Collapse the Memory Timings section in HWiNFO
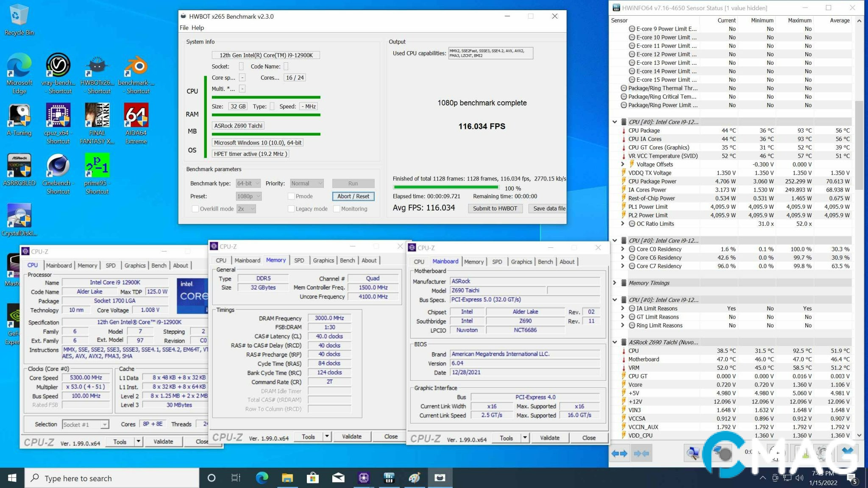Viewport: 868px width, 488px height. point(615,283)
